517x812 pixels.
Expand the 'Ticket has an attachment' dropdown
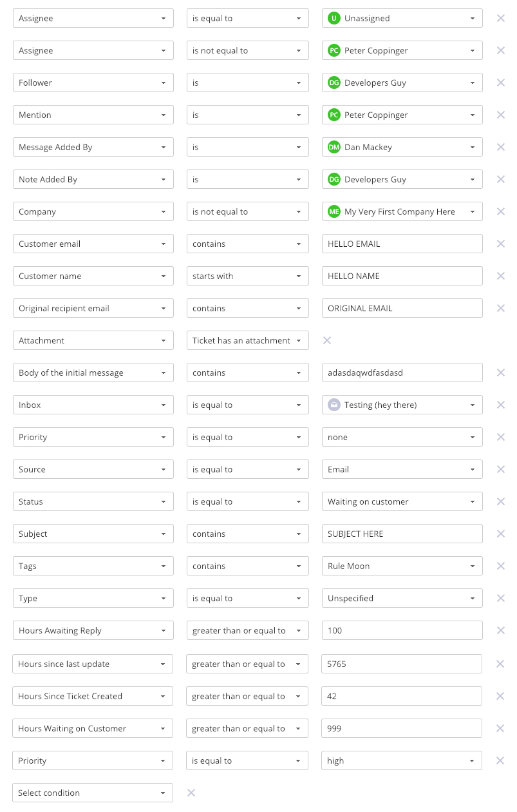247,340
